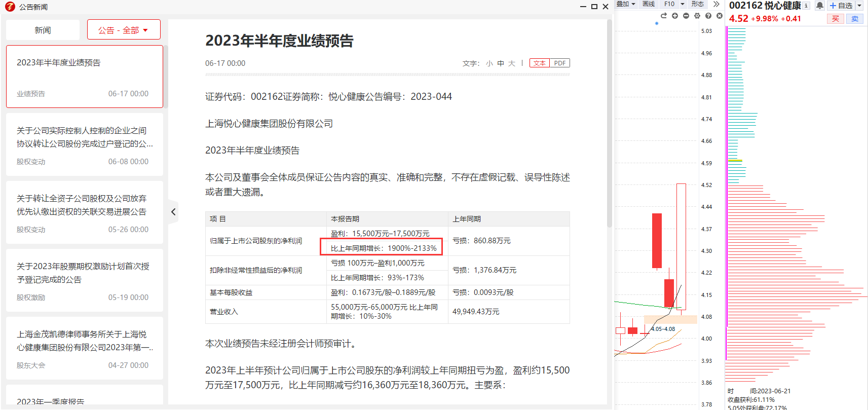Switch to the 新闻 tab
The height and width of the screenshot is (410, 868).
43,30
